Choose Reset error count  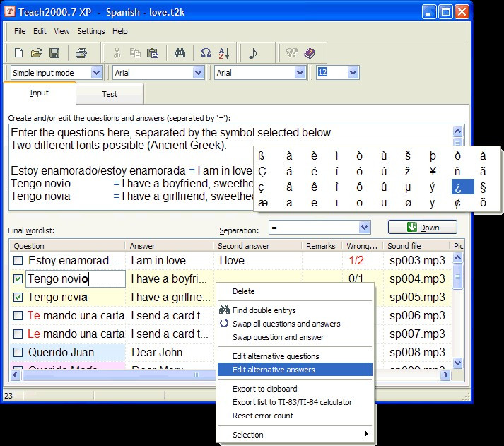coord(295,416)
